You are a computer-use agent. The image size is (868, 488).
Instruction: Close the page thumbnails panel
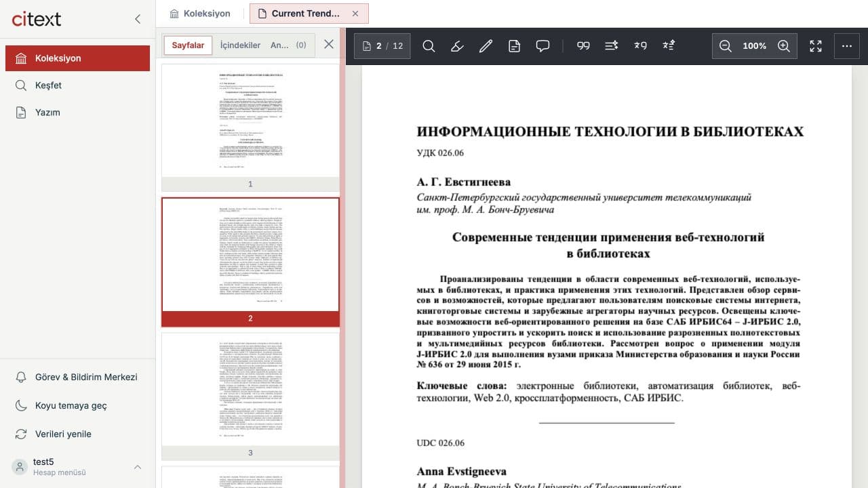pos(329,45)
